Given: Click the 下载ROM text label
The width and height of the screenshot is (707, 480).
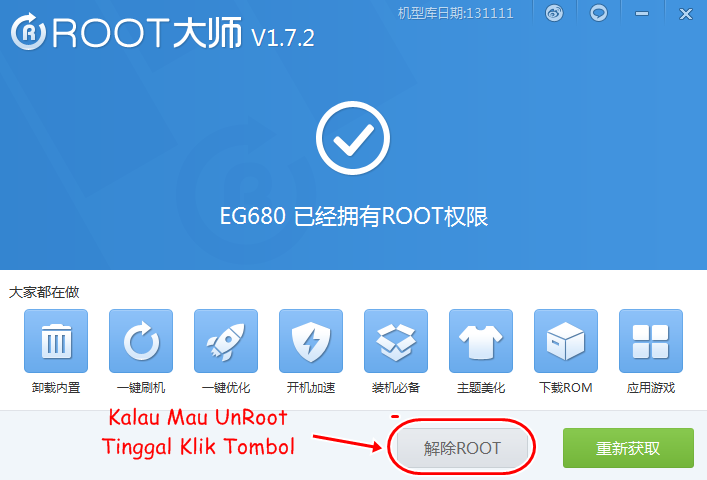Looking at the screenshot, I should point(566,388).
